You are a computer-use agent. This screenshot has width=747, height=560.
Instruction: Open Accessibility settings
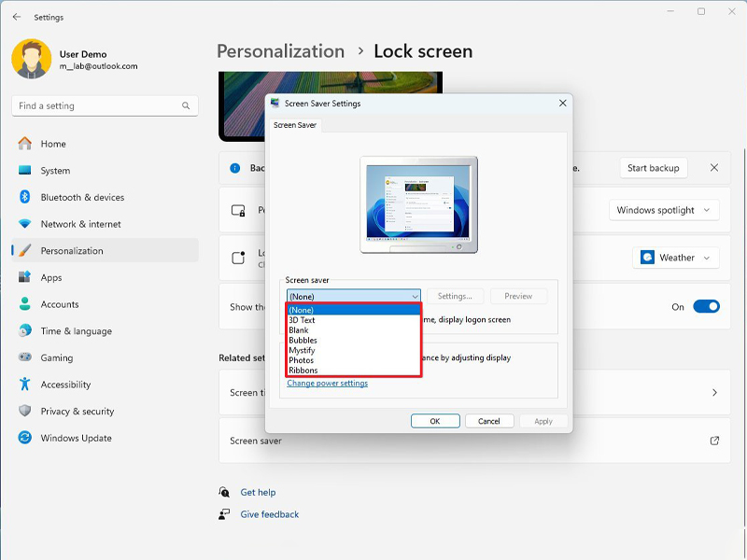click(105, 384)
